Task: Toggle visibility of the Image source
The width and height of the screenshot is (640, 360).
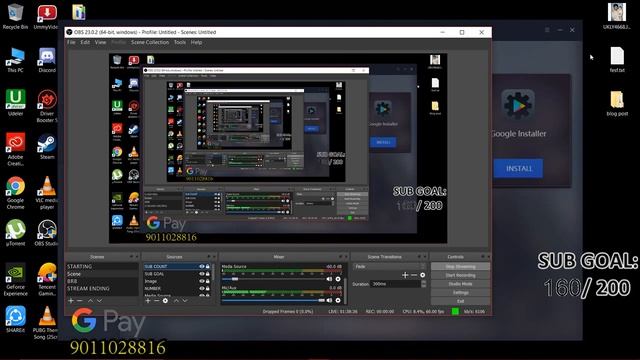Action: [x=202, y=281]
